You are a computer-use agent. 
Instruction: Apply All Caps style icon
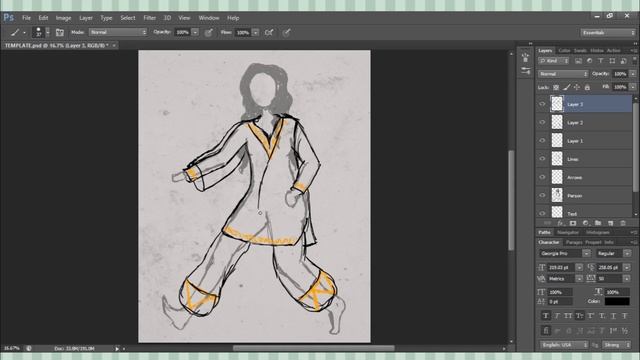click(568, 316)
